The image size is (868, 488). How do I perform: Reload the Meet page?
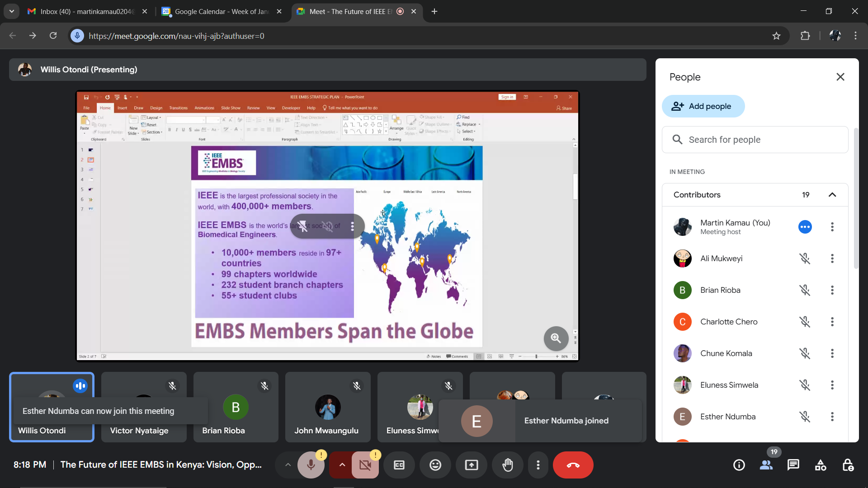pyautogui.click(x=53, y=36)
